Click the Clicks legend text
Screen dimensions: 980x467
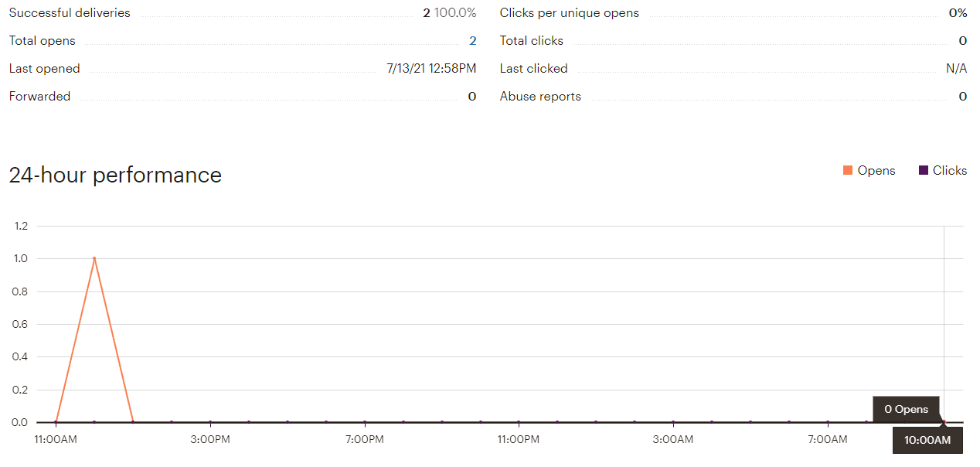(950, 171)
